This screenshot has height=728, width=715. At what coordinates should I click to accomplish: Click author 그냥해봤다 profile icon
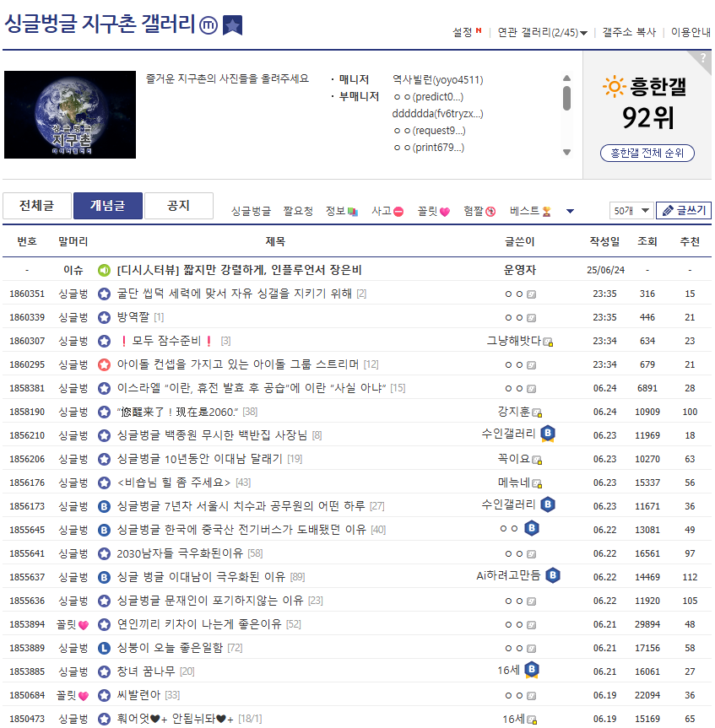click(x=548, y=342)
